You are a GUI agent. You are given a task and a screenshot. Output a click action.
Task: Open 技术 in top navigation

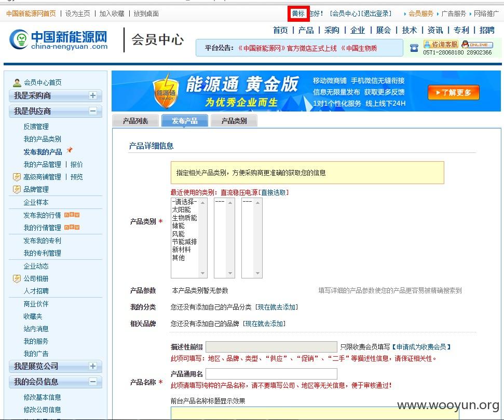(x=409, y=30)
